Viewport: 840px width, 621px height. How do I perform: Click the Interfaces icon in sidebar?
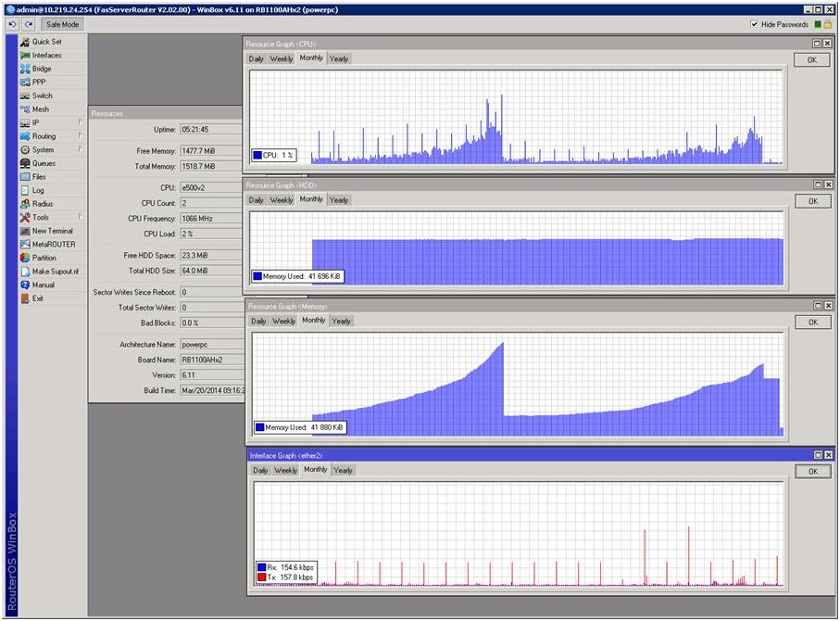coord(25,56)
